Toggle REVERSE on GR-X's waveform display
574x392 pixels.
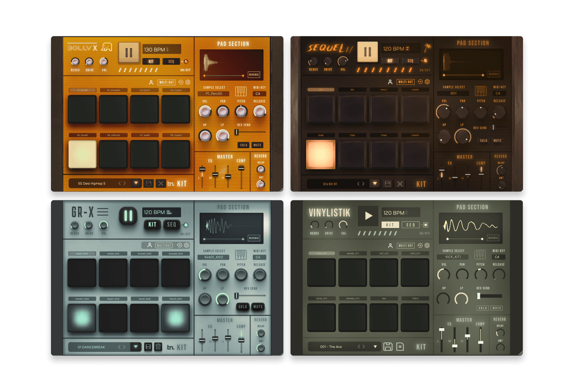pos(255,238)
